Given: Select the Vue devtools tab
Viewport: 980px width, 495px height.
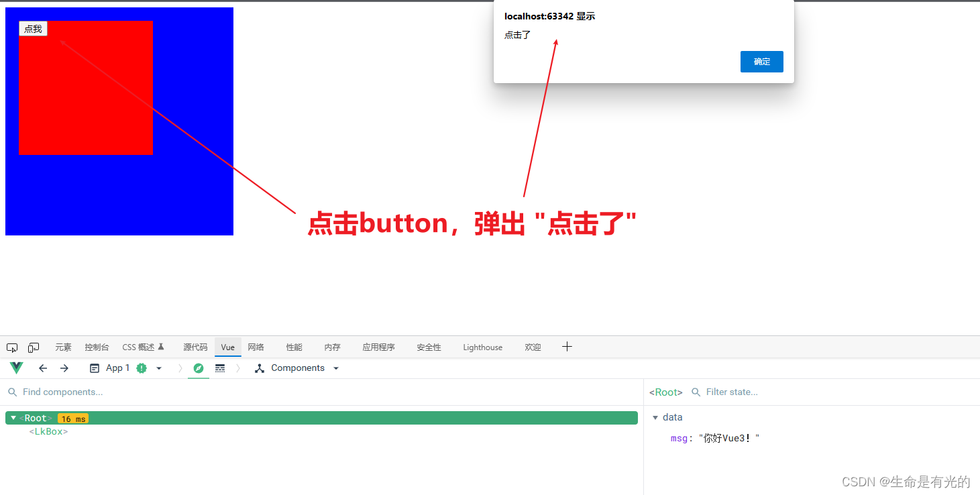Looking at the screenshot, I should pyautogui.click(x=228, y=347).
